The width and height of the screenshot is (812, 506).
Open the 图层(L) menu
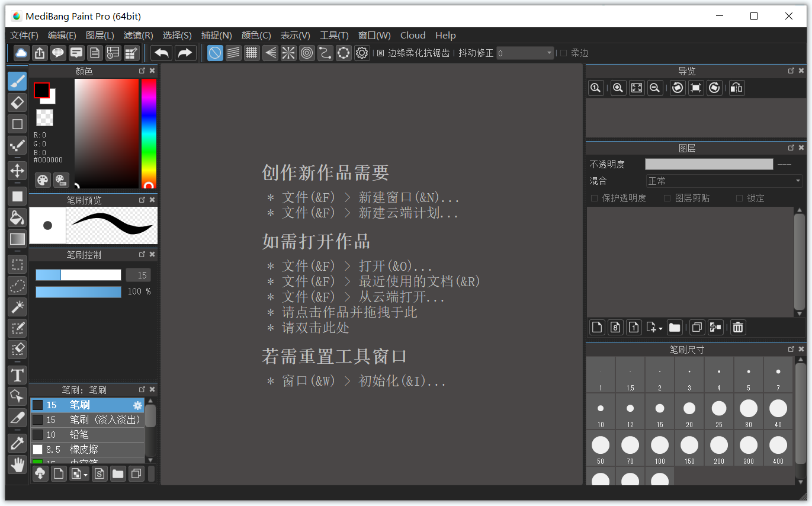click(x=100, y=35)
